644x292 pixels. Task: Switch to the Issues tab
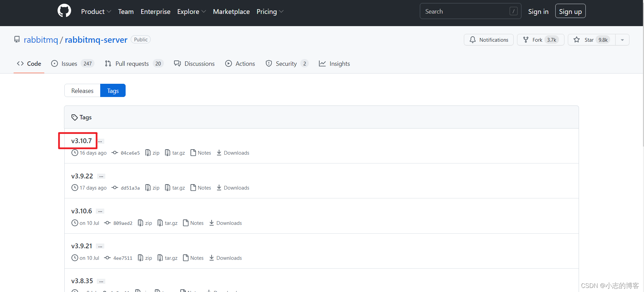click(72, 63)
